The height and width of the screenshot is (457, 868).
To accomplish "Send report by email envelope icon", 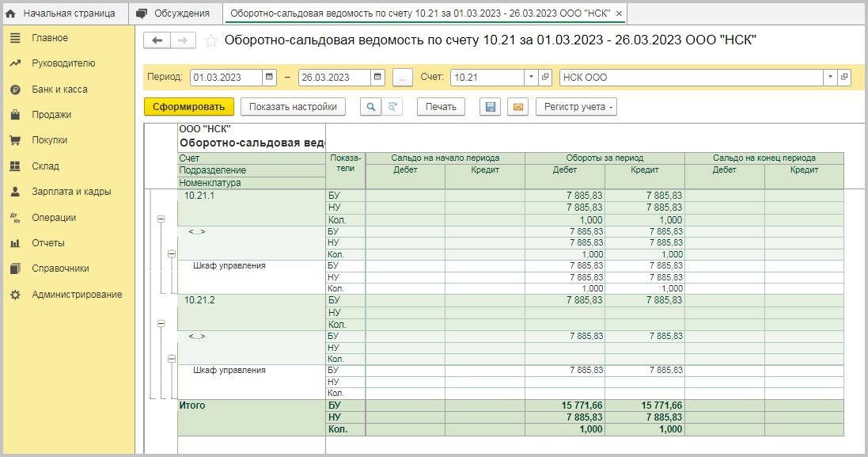I will pos(518,107).
